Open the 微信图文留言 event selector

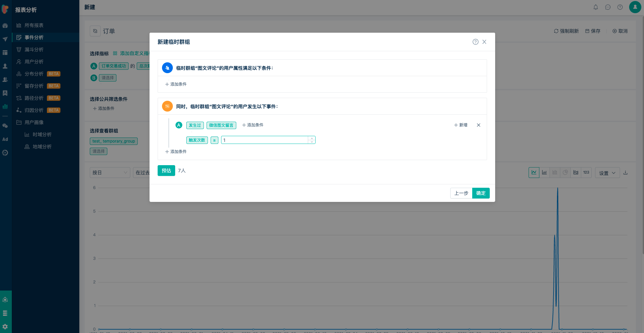(221, 125)
